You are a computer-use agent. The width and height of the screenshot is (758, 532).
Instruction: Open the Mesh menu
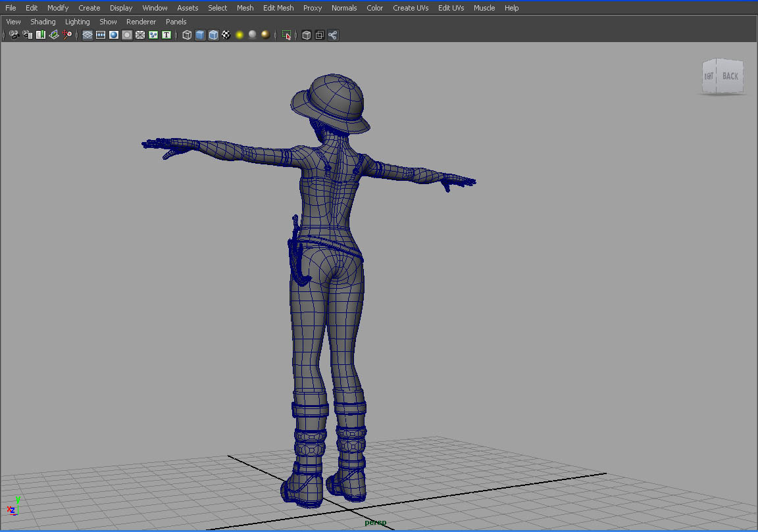245,8
